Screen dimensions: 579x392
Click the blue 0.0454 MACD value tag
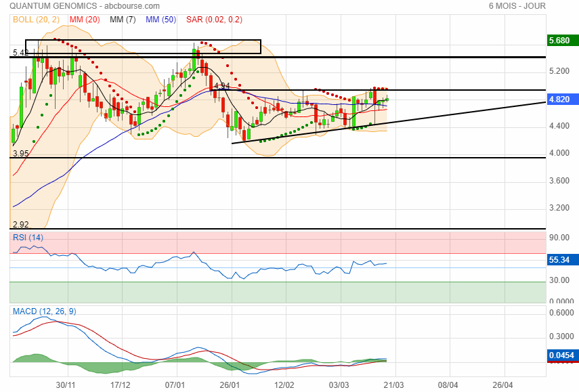click(562, 355)
